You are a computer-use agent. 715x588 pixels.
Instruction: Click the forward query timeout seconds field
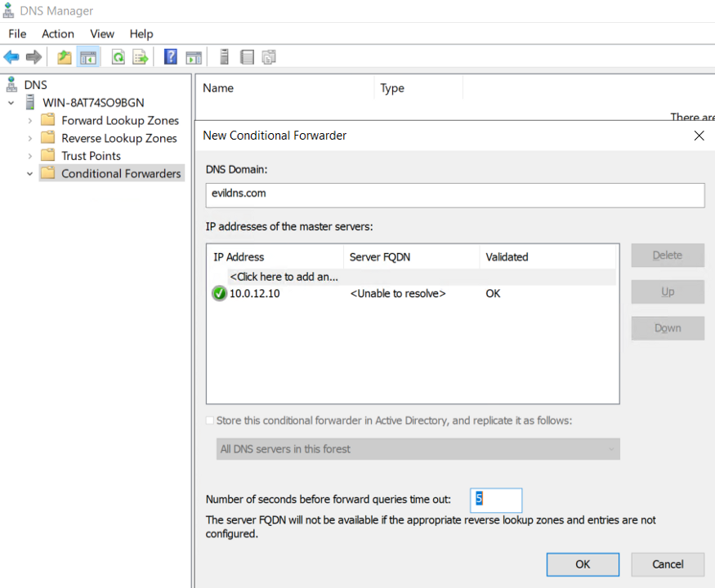496,500
